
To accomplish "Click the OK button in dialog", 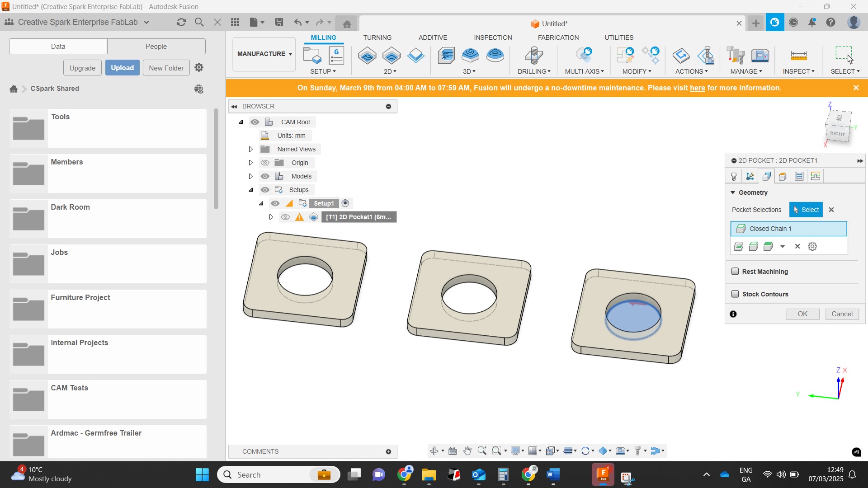I will click(802, 314).
